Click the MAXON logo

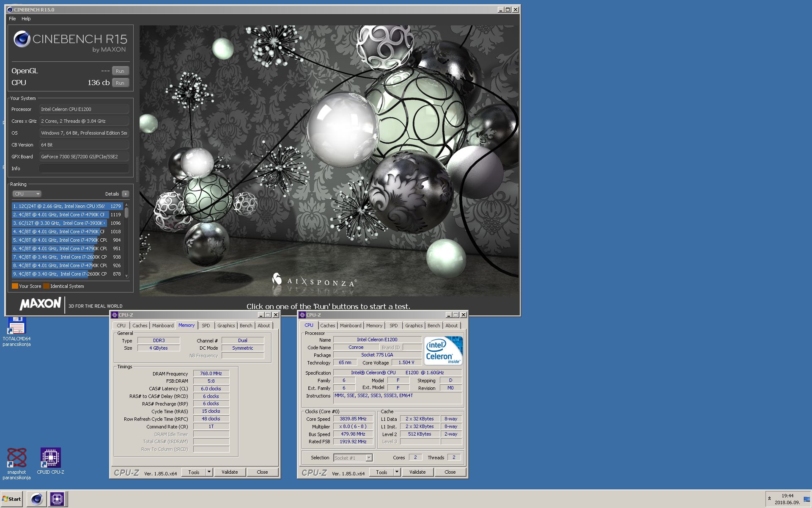point(40,304)
